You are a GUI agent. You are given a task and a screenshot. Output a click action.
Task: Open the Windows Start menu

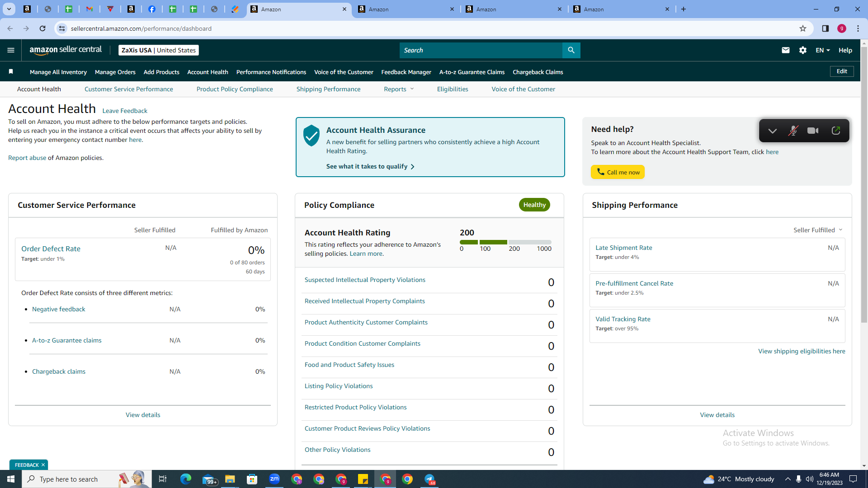point(11,479)
